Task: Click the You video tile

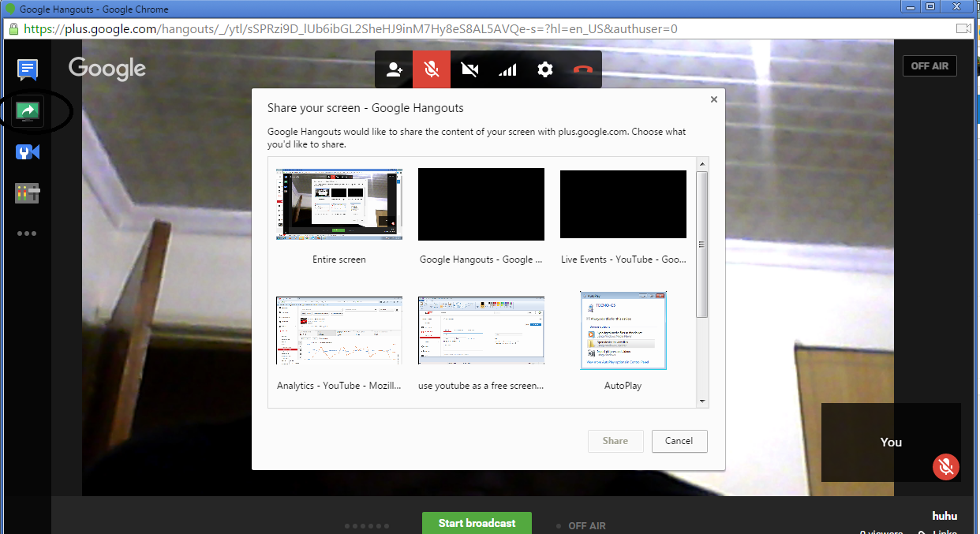Action: pos(891,443)
